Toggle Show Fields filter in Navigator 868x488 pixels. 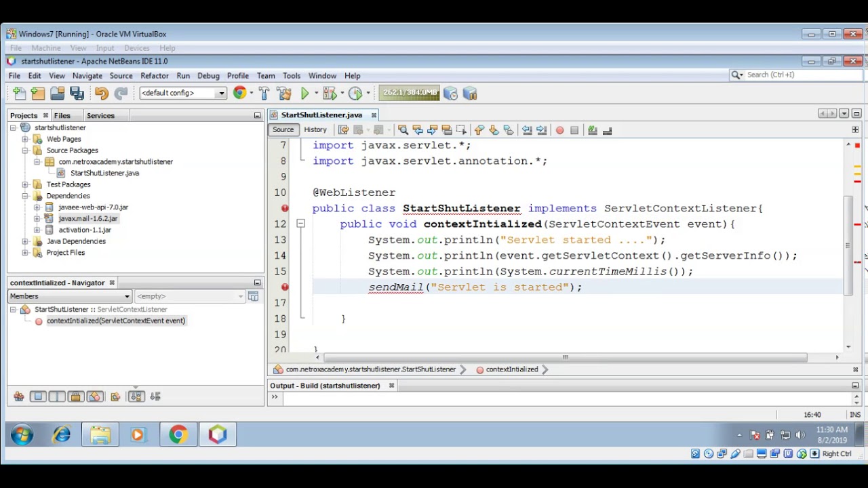coord(38,396)
